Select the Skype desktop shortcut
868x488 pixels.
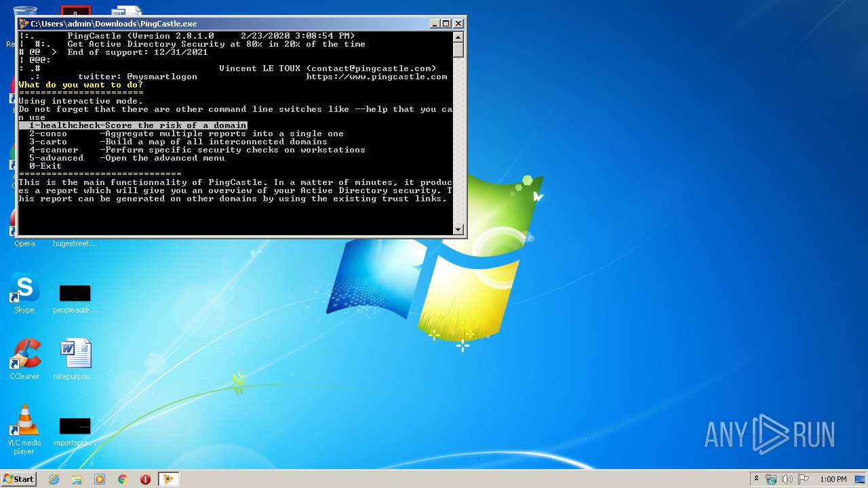(24, 293)
